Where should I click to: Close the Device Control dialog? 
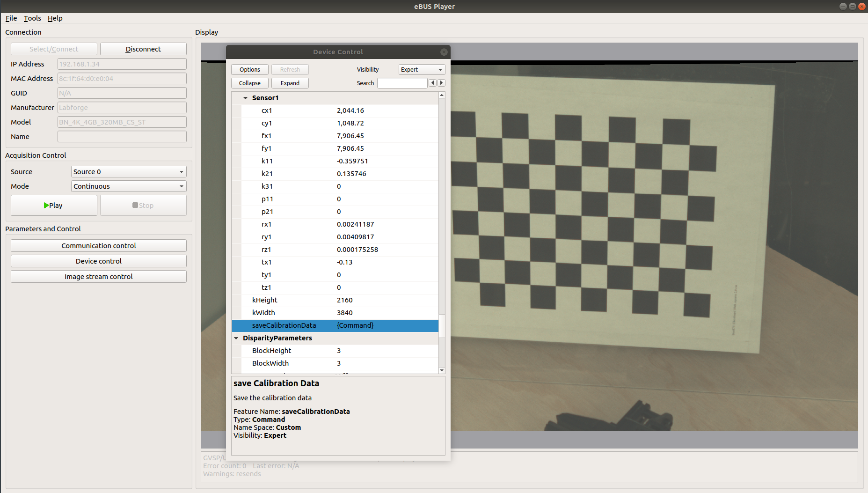click(x=444, y=52)
